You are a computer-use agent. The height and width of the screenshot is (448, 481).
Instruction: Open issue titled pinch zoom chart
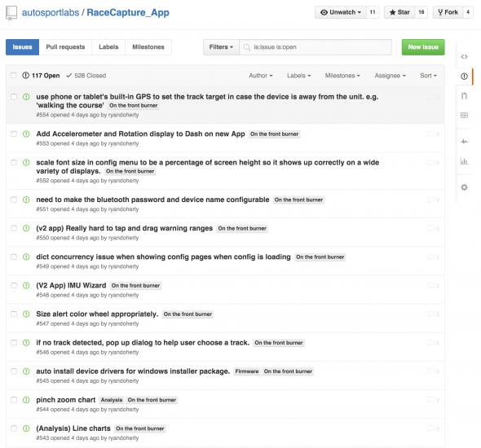tap(66, 400)
